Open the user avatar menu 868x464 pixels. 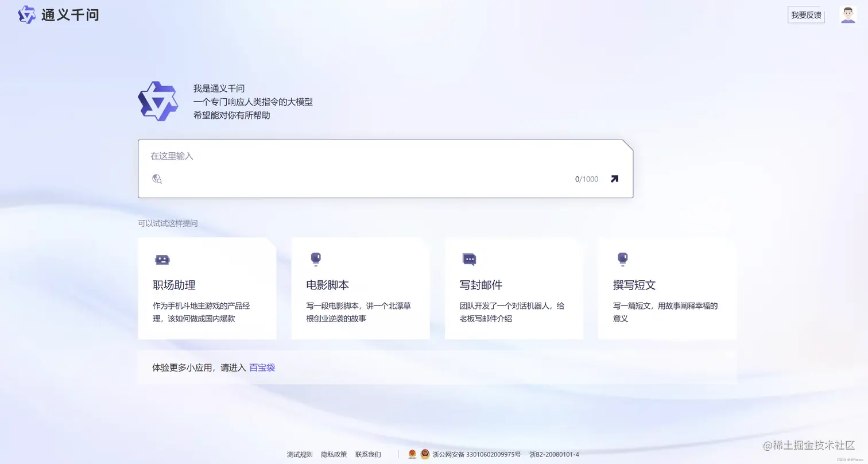848,15
